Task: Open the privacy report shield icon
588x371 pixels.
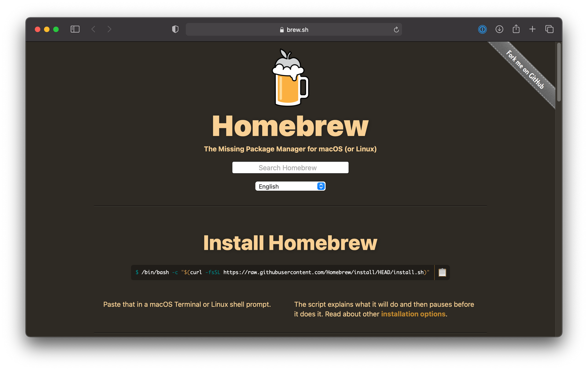Action: 175,29
